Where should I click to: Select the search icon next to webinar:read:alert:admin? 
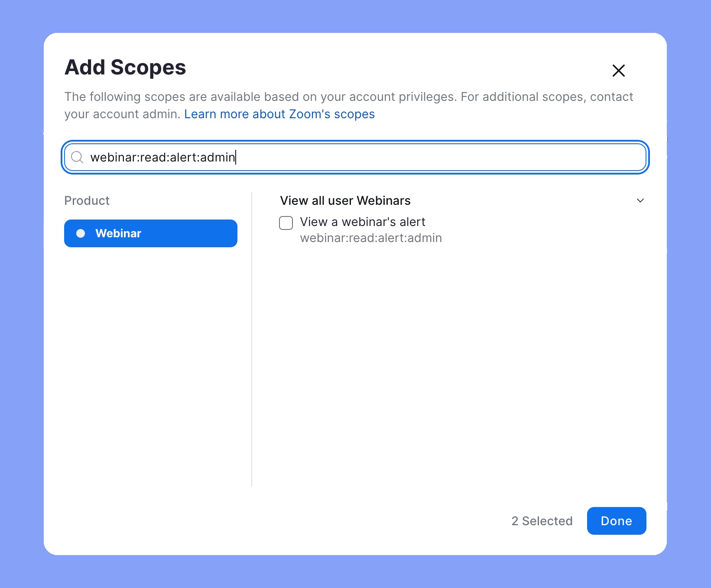77,158
